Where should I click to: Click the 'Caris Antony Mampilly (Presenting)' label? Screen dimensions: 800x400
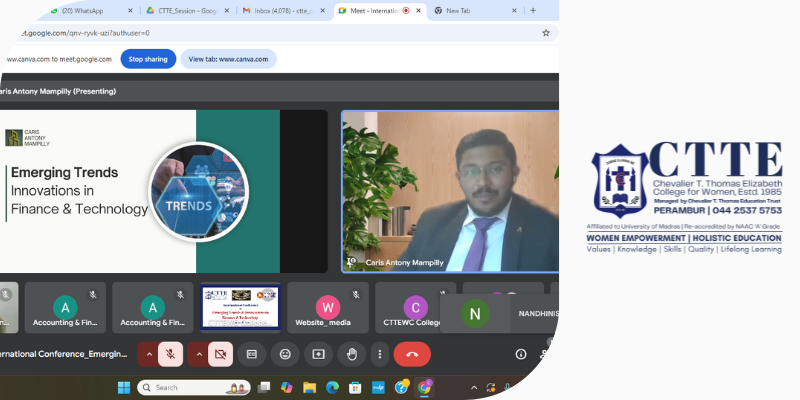[57, 91]
